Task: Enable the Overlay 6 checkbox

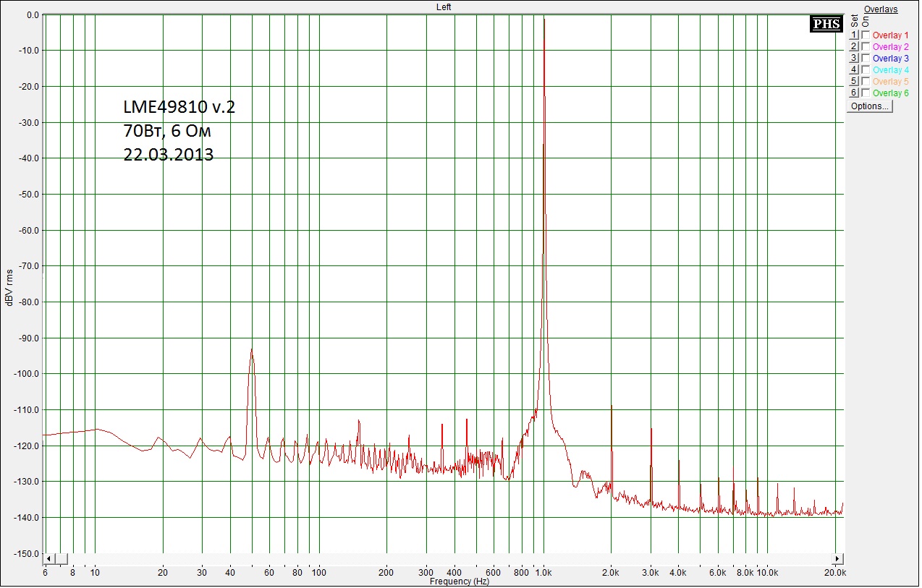Action: pos(866,93)
